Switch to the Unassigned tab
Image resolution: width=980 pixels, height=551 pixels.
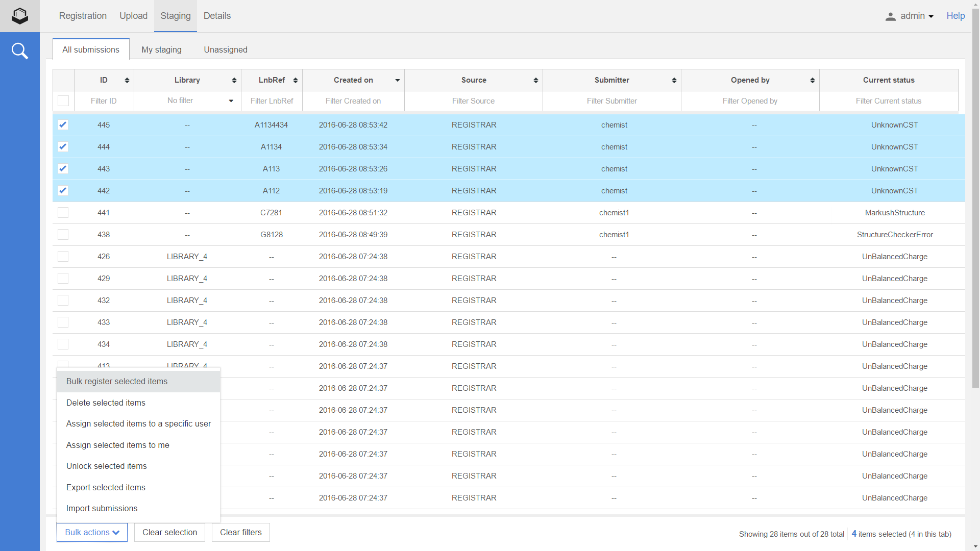[x=225, y=49]
